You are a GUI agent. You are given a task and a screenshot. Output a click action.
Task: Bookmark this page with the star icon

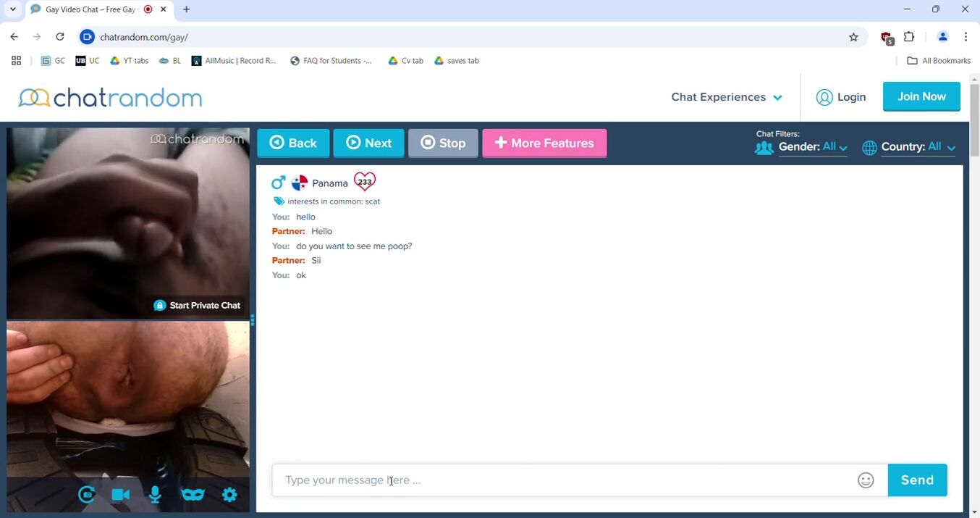click(x=853, y=37)
